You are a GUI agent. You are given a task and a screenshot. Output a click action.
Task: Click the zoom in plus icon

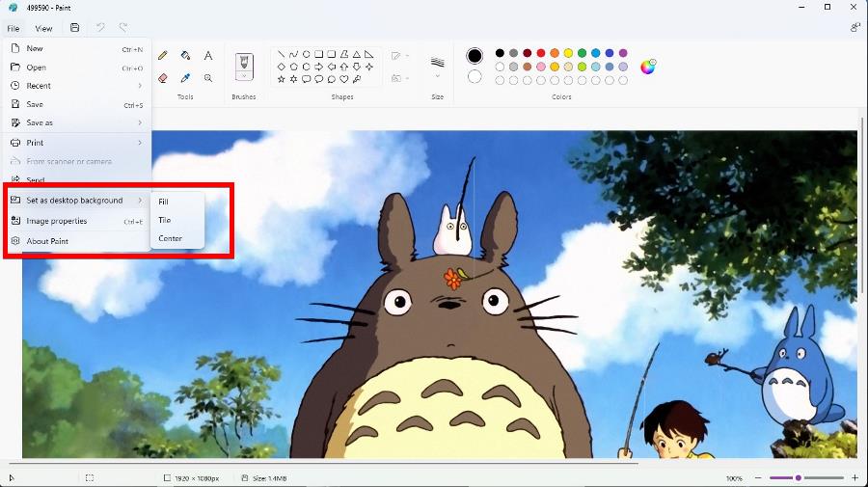coord(855,477)
